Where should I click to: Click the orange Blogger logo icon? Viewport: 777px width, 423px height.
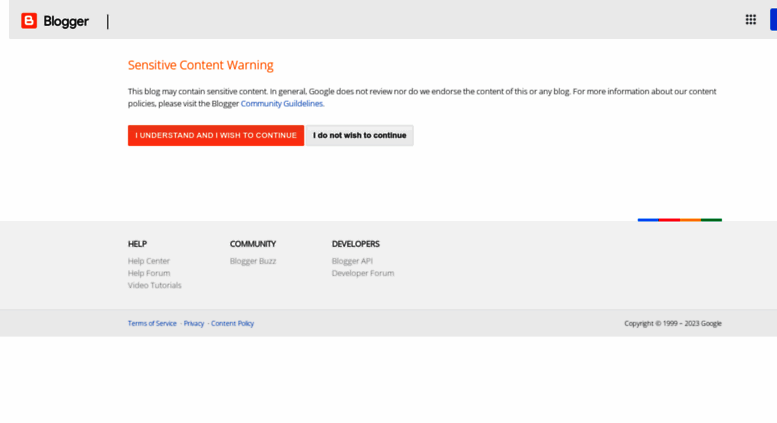(x=29, y=21)
